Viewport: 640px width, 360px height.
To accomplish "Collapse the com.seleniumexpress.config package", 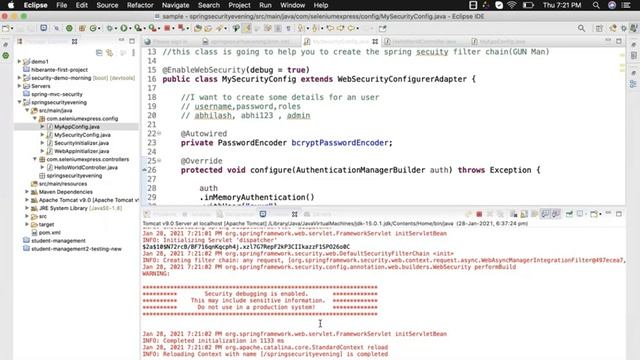I will [35, 118].
